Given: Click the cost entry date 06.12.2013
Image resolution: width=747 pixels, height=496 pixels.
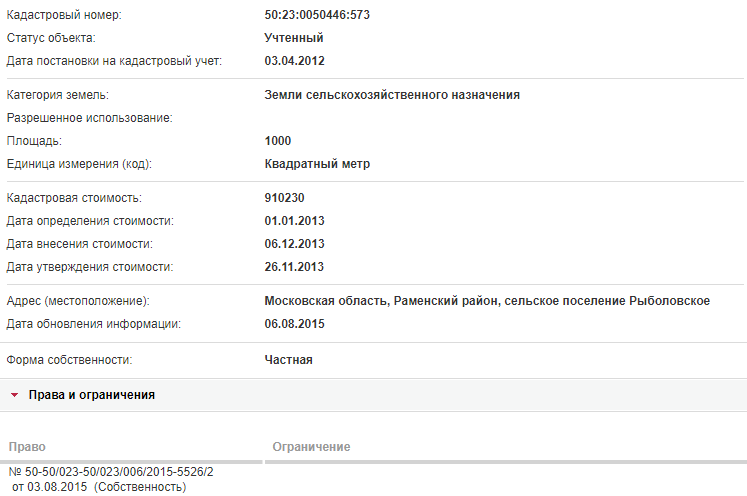Looking at the screenshot, I should coord(294,244).
